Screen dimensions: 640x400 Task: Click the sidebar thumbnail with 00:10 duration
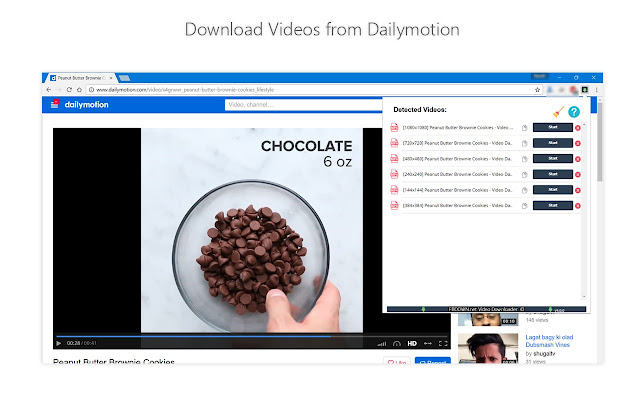pos(488,320)
